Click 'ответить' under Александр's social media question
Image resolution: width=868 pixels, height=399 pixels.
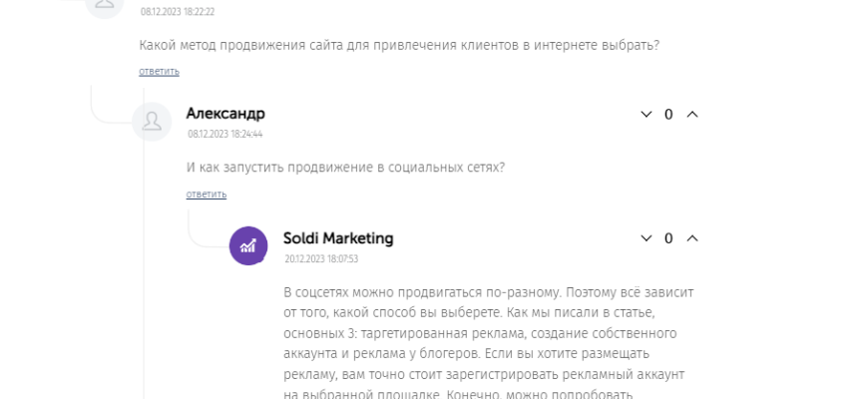pyautogui.click(x=207, y=194)
